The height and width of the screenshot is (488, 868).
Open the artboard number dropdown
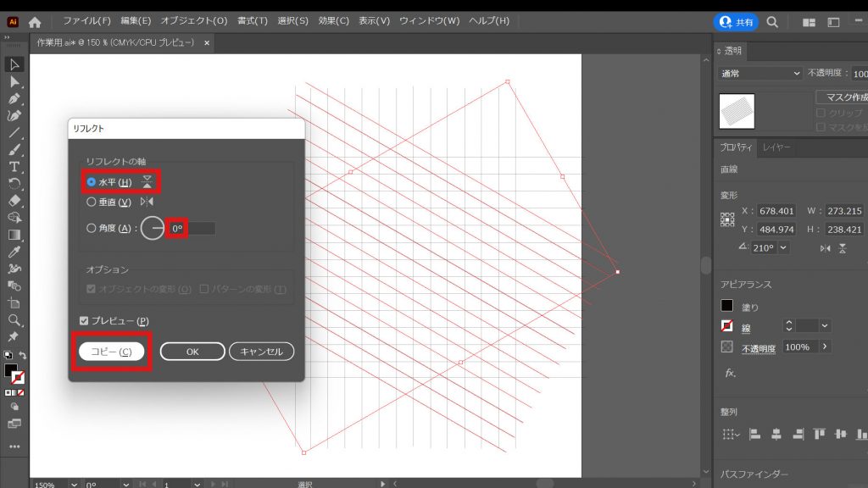pyautogui.click(x=197, y=485)
